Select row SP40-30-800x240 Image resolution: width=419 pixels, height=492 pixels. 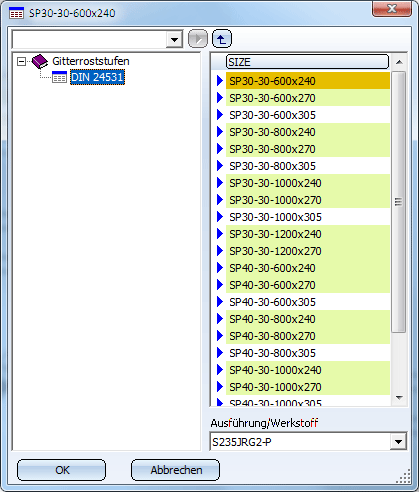point(308,319)
